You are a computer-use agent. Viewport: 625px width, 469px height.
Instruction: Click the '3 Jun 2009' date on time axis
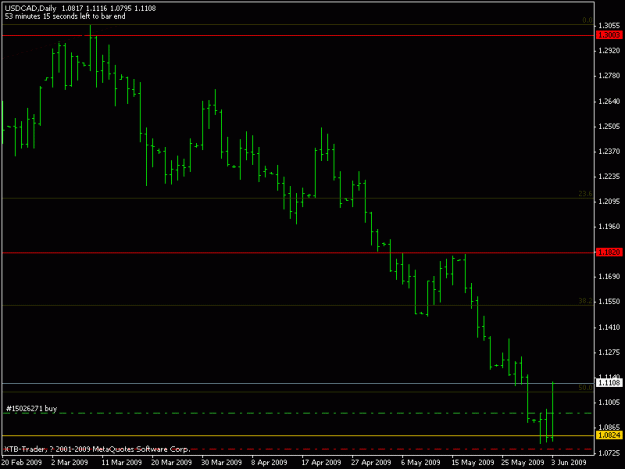[569, 463]
